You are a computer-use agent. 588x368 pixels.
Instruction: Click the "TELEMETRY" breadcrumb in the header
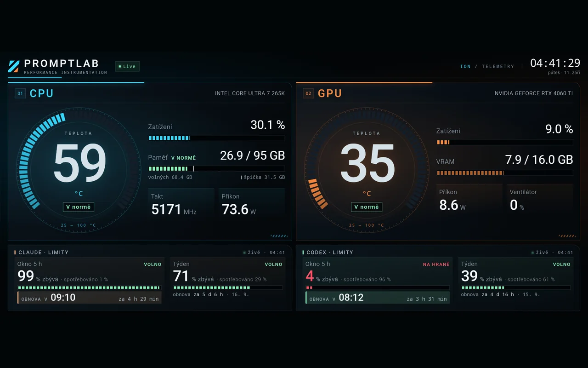point(498,67)
